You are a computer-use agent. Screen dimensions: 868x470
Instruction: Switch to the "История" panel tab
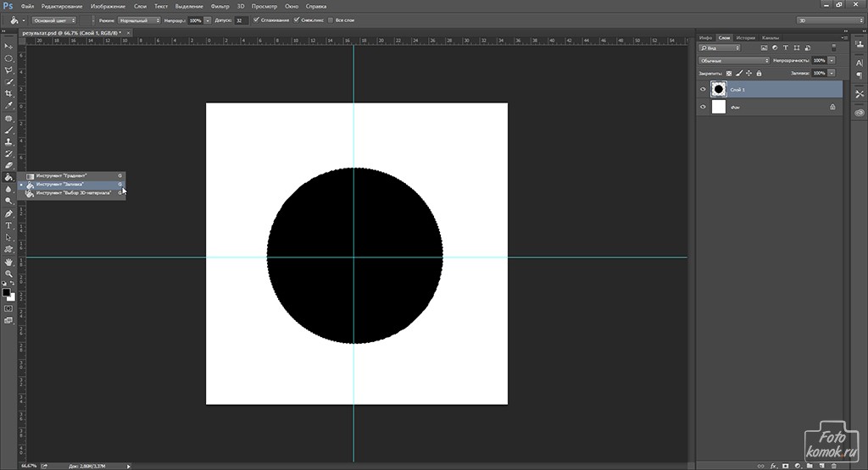(746, 38)
